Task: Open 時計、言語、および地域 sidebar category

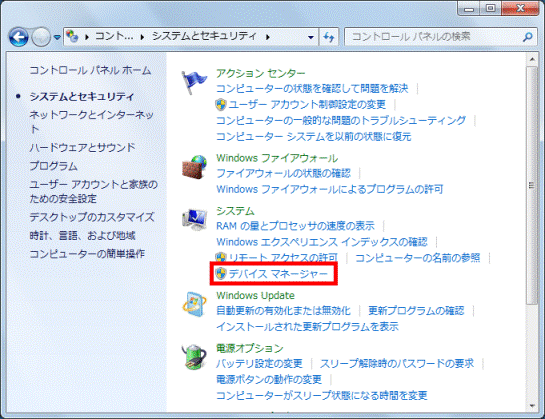Action: pyautogui.click(x=82, y=235)
